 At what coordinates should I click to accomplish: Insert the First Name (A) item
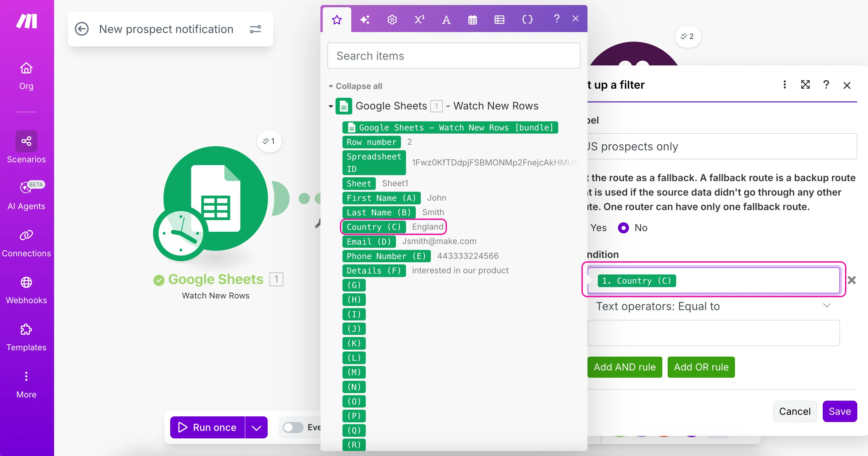[x=381, y=198]
